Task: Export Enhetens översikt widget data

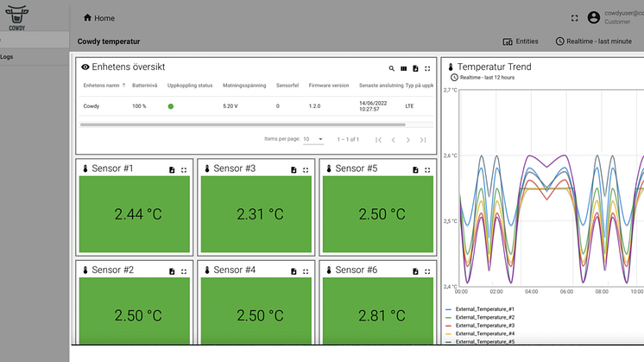Action: [415, 68]
